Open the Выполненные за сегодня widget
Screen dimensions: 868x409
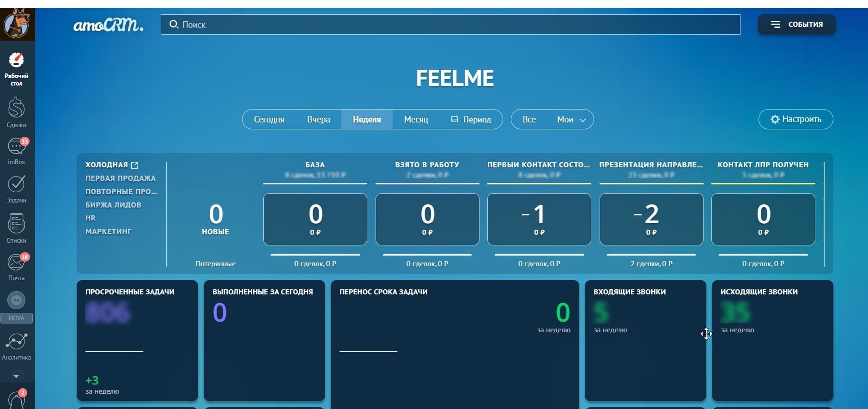pos(264,341)
